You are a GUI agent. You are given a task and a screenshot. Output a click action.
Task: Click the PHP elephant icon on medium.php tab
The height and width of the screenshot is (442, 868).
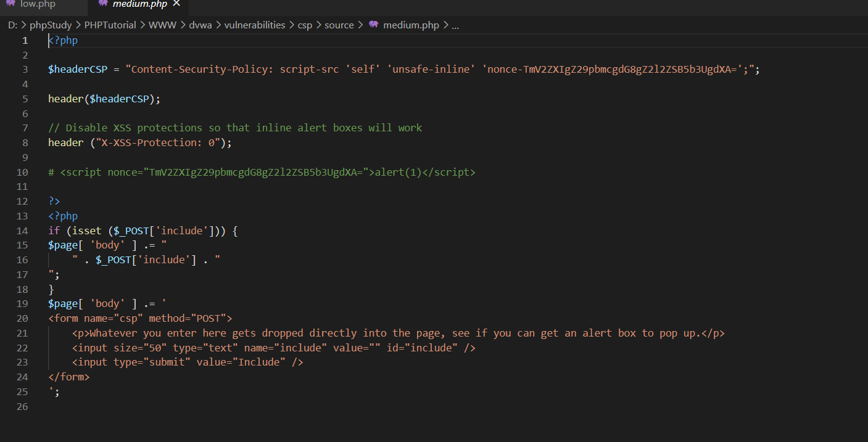[103, 4]
